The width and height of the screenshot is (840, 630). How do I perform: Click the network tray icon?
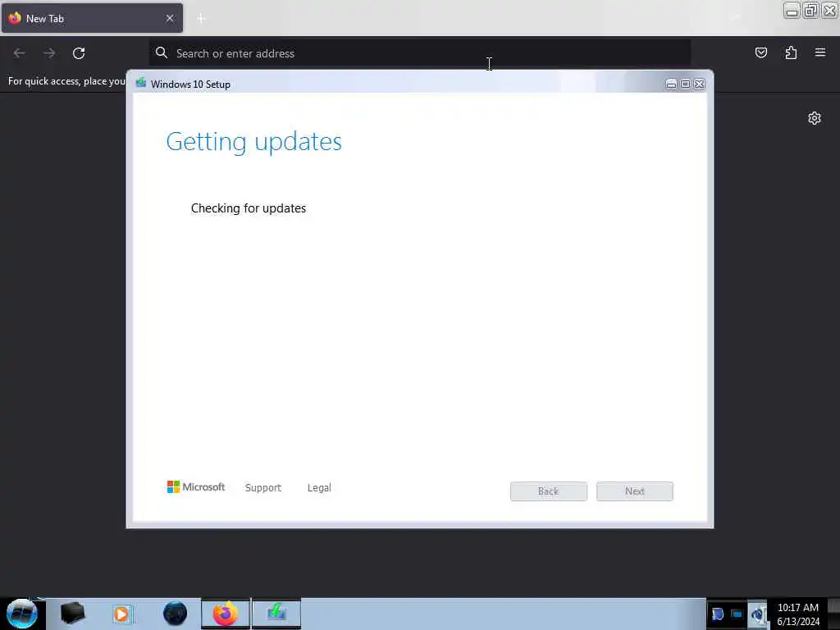click(737, 614)
